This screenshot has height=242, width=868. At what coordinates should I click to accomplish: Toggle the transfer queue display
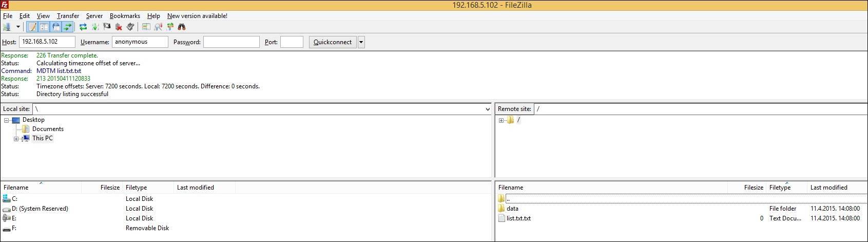tap(67, 27)
